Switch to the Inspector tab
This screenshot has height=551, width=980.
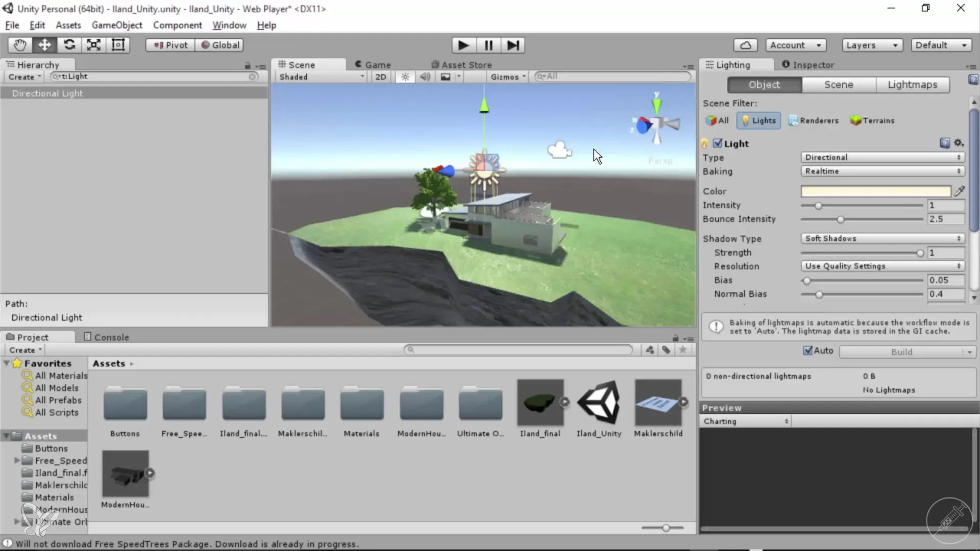pyautogui.click(x=808, y=65)
